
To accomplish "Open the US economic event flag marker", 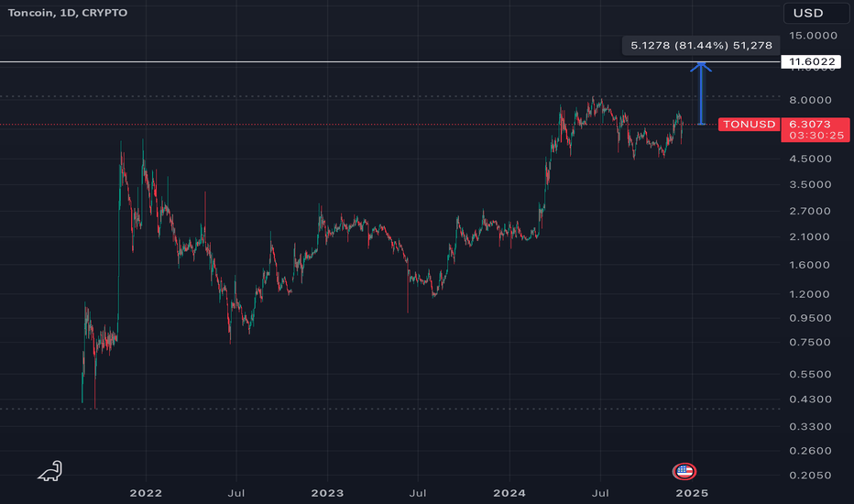I will (684, 471).
